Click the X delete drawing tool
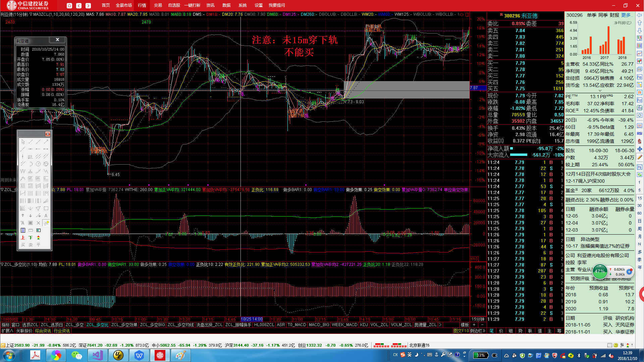Screen dimensions: 644x362 pos(38,223)
